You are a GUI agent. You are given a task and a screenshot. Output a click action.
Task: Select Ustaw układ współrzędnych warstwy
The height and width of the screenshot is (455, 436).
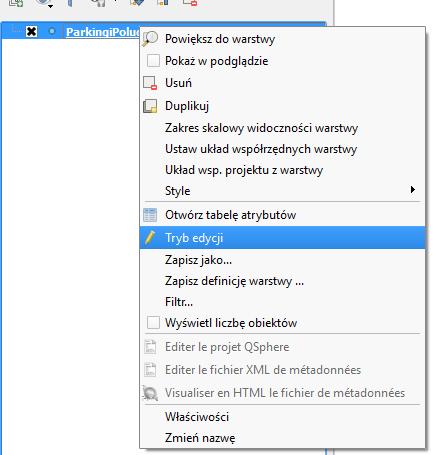pyautogui.click(x=261, y=149)
